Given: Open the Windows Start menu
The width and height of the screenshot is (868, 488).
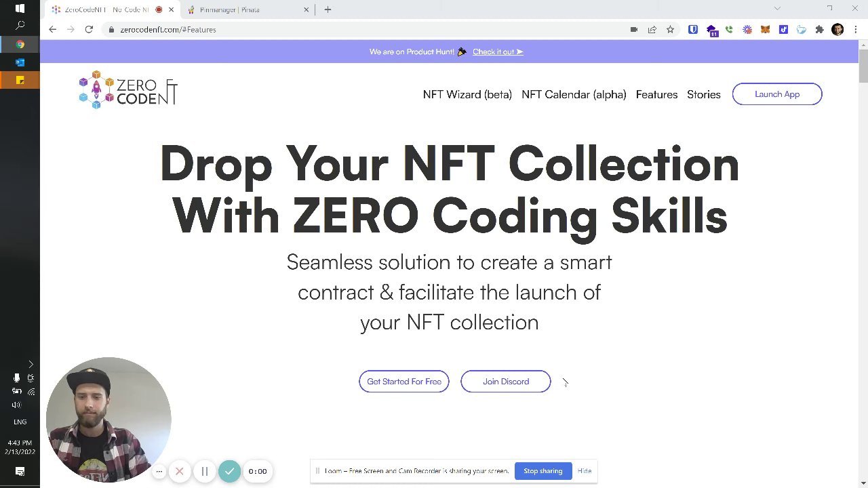Looking at the screenshot, I should (x=20, y=9).
